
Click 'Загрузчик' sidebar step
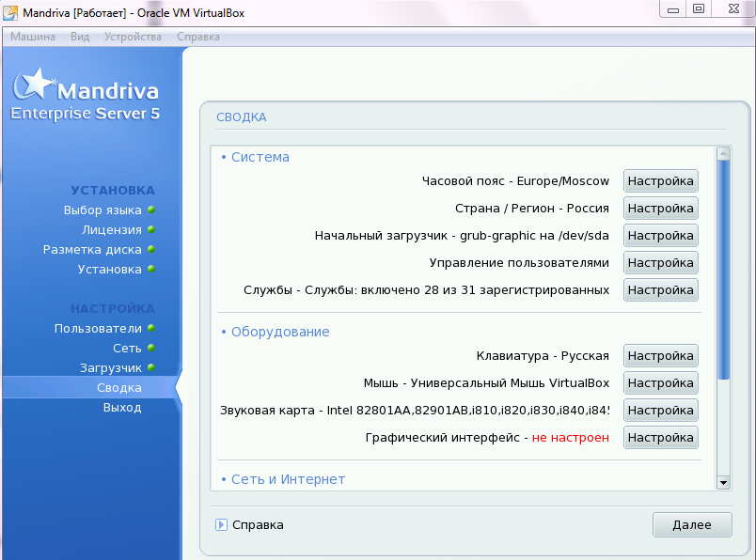111,368
